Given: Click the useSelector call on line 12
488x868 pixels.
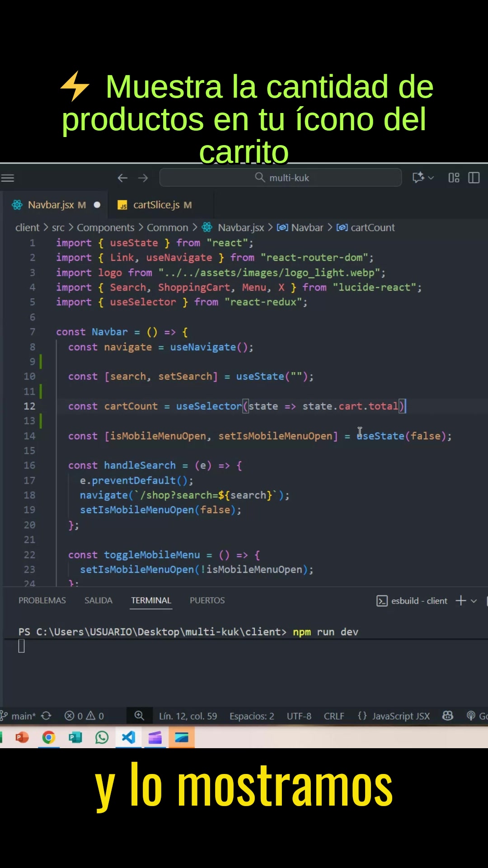Looking at the screenshot, I should pos(209,406).
